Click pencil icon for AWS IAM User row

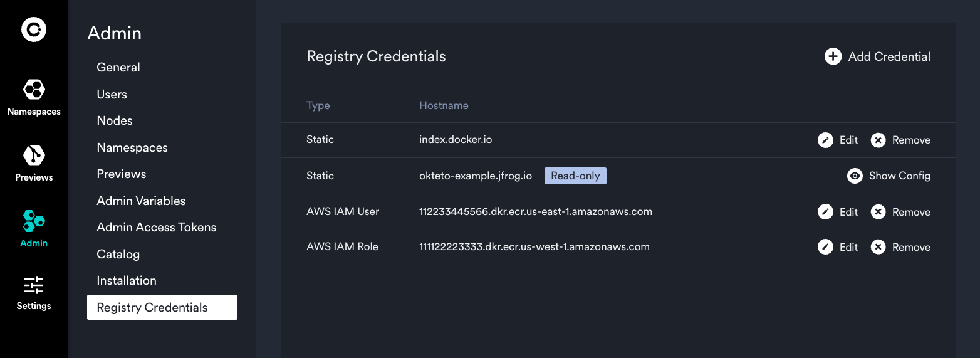[825, 212]
